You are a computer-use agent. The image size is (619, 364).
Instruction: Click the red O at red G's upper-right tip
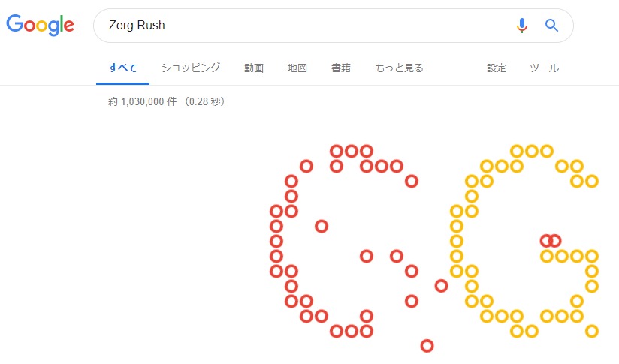pos(411,181)
